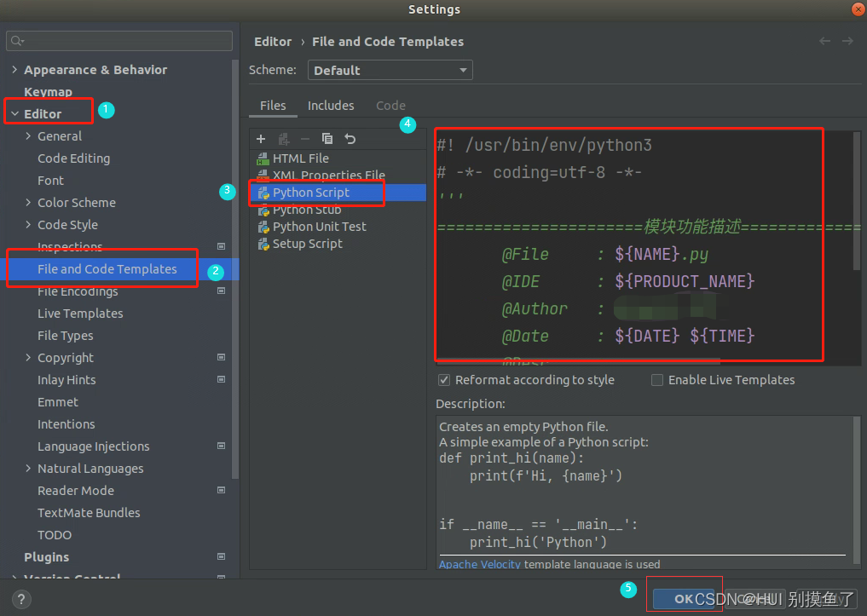
Task: Switch to the Includes tab
Action: click(x=331, y=106)
